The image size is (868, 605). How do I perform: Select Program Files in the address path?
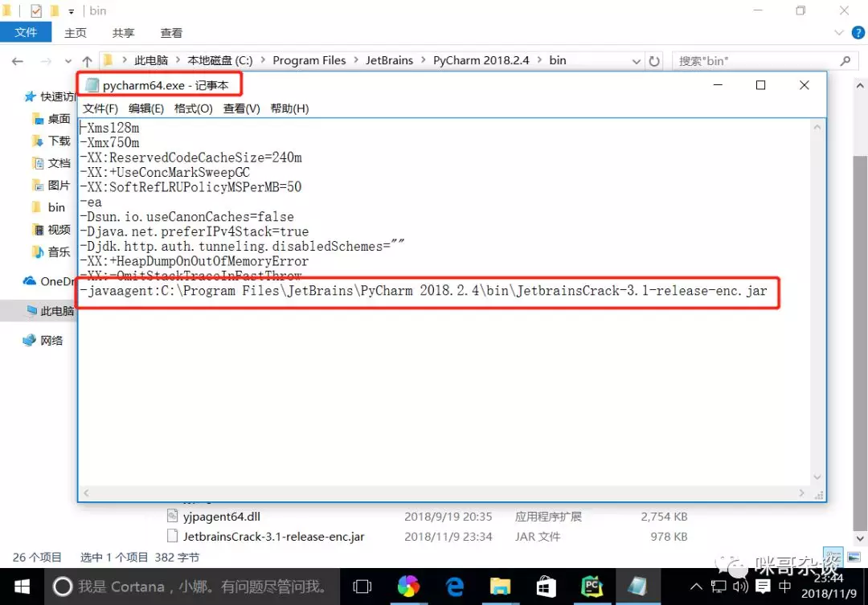[309, 60]
